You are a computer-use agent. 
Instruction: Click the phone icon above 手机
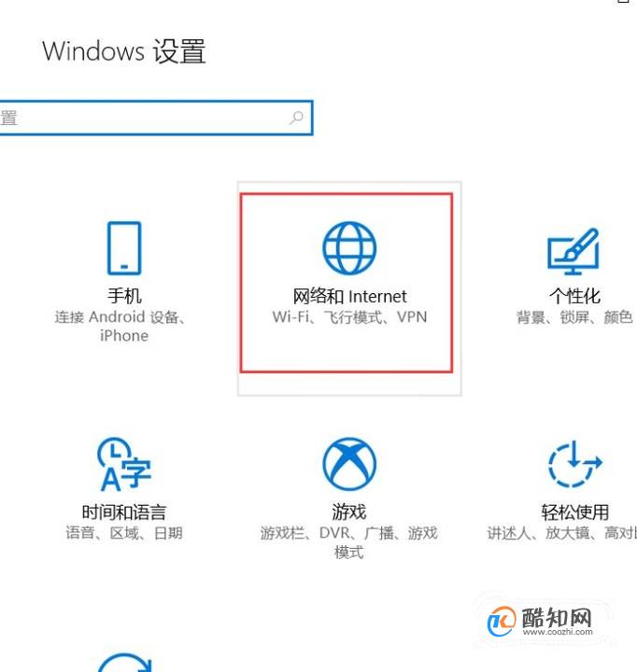124,248
